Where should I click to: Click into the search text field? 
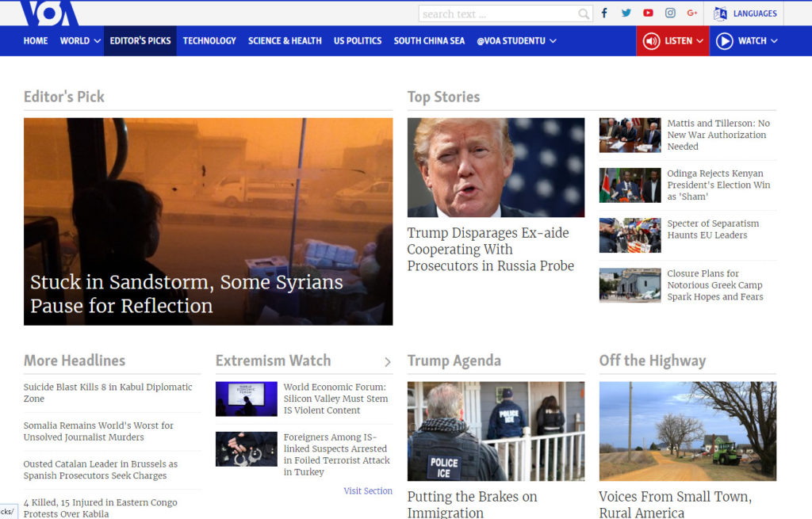tap(498, 14)
